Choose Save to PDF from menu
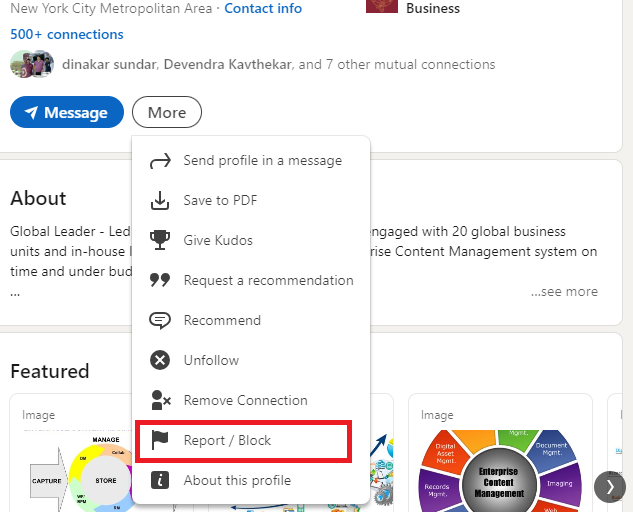 251,200
